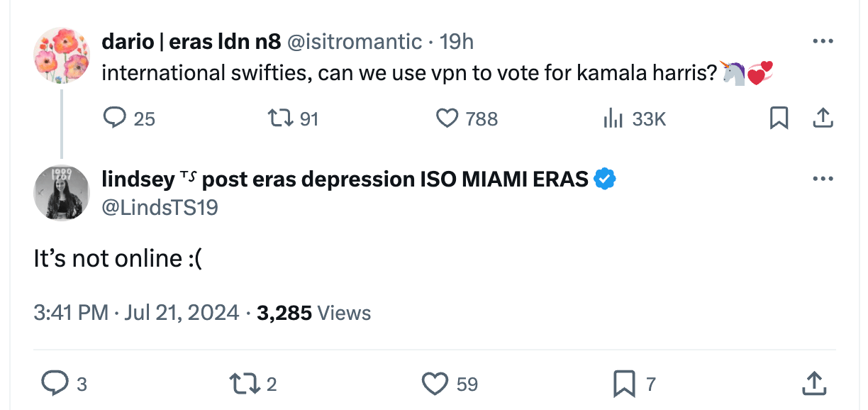The height and width of the screenshot is (410, 868).
Task: Bookmark dario's tweet
Action: pyautogui.click(x=779, y=118)
